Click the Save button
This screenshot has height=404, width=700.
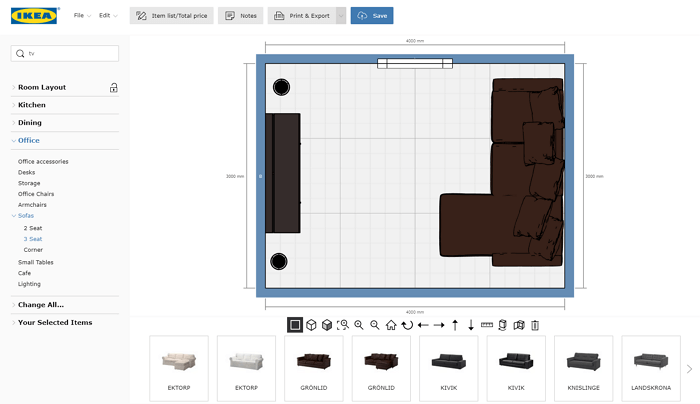click(372, 16)
